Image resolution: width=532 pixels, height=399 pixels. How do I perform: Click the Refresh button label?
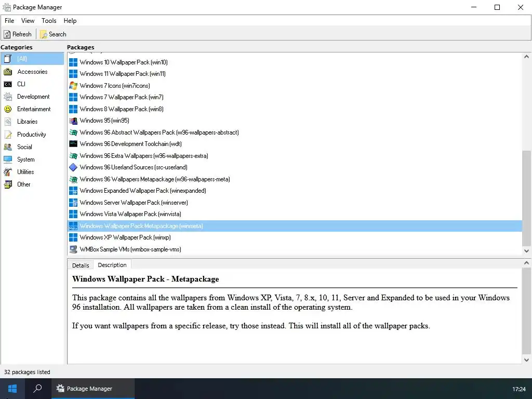tap(22, 34)
